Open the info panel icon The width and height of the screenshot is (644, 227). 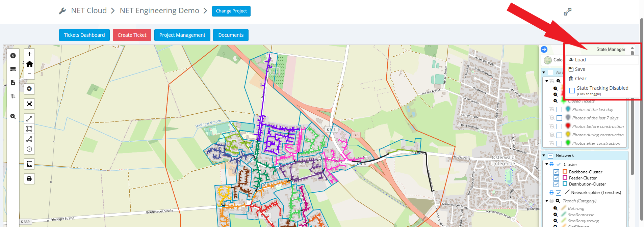tap(13, 56)
